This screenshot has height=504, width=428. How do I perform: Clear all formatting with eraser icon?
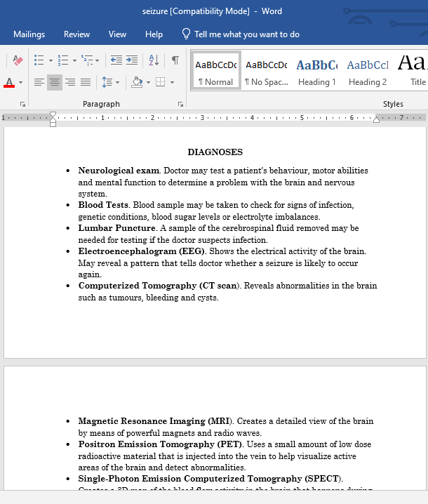[x=18, y=60]
